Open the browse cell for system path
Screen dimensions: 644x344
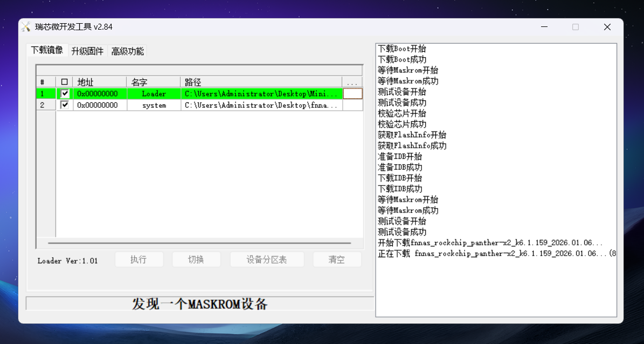click(352, 105)
